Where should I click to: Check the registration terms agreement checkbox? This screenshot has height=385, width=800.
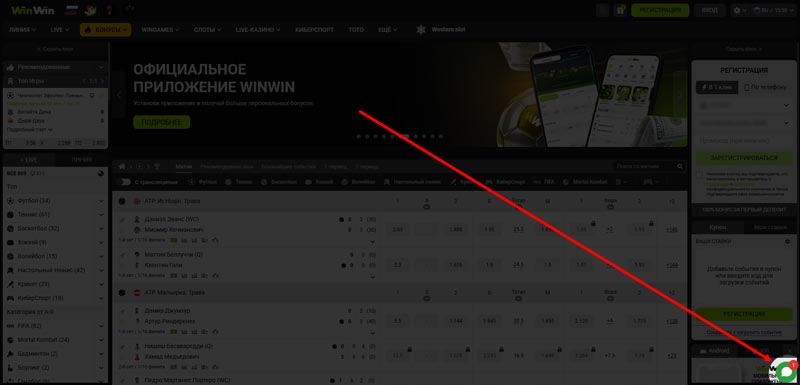pyautogui.click(x=700, y=175)
